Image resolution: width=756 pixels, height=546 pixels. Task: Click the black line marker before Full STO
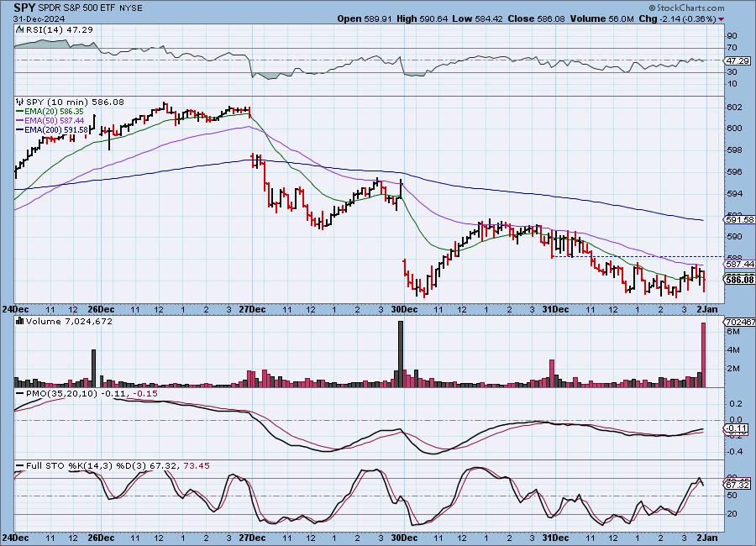(20, 466)
